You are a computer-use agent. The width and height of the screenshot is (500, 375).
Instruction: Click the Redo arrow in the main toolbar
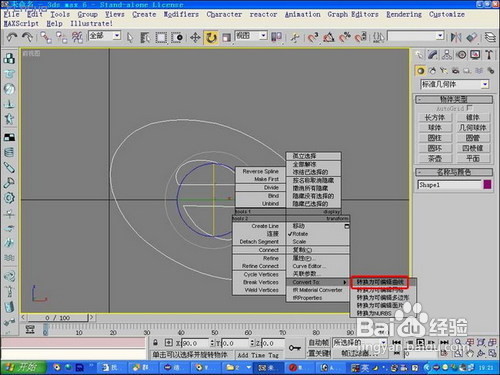click(27, 37)
